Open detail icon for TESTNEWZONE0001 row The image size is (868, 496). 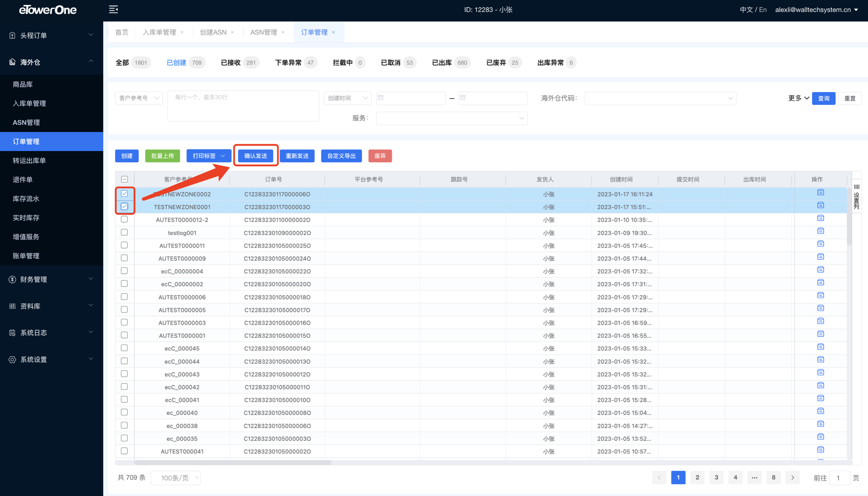point(820,205)
